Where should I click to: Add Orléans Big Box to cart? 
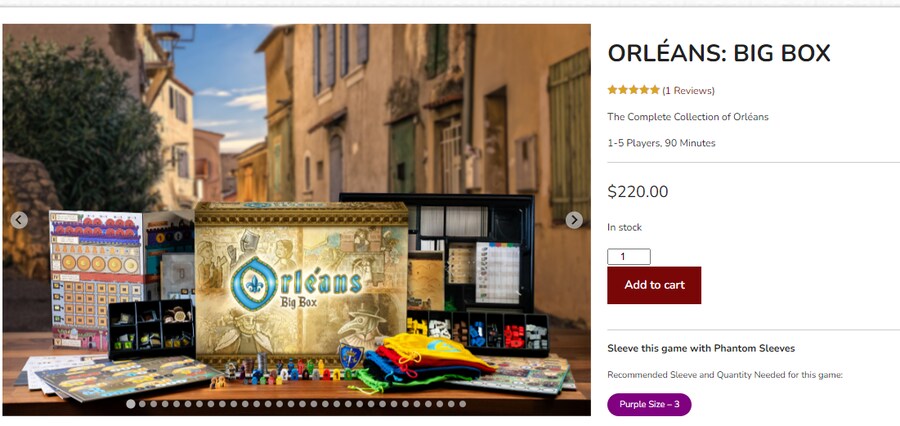point(654,285)
